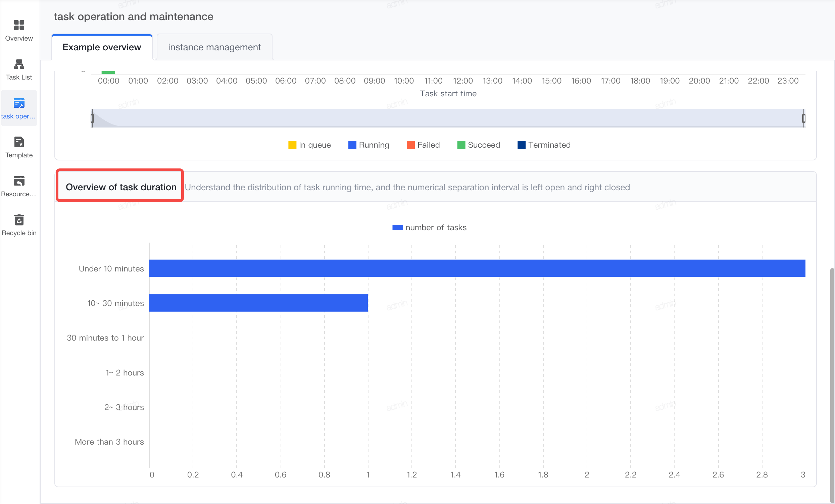Screen dimensions: 835x504
Task: Click the 10~ 30 minutes bar
Action: coord(258,303)
